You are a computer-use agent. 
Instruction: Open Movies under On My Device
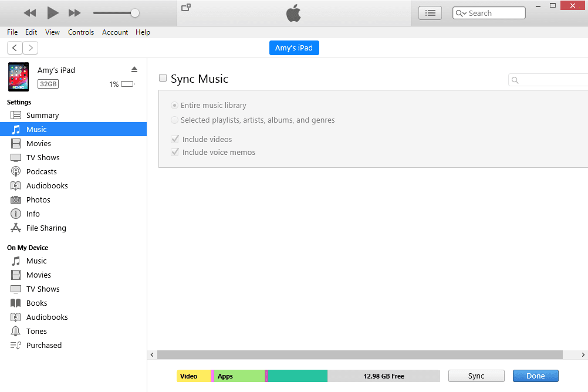point(73,275)
